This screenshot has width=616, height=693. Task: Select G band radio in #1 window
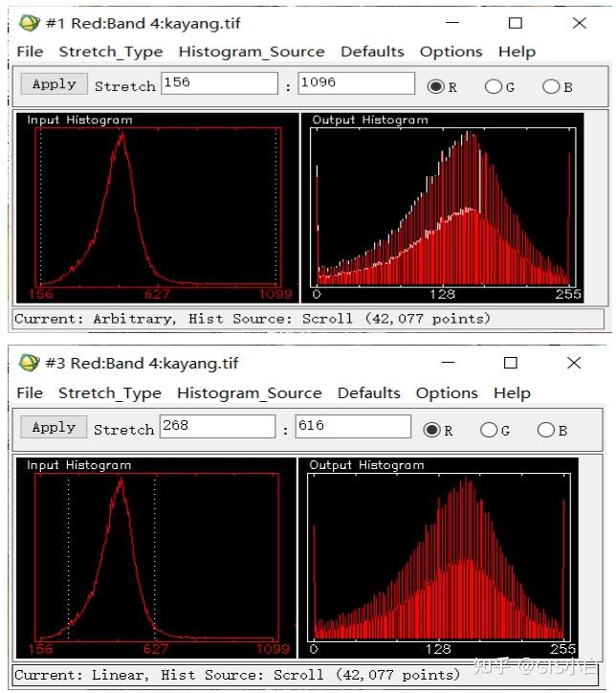click(494, 86)
